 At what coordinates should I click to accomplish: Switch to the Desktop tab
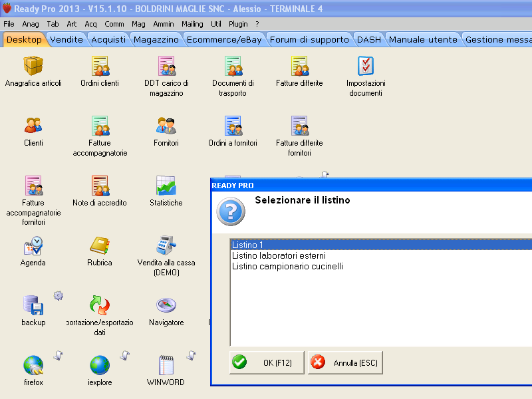click(x=24, y=39)
